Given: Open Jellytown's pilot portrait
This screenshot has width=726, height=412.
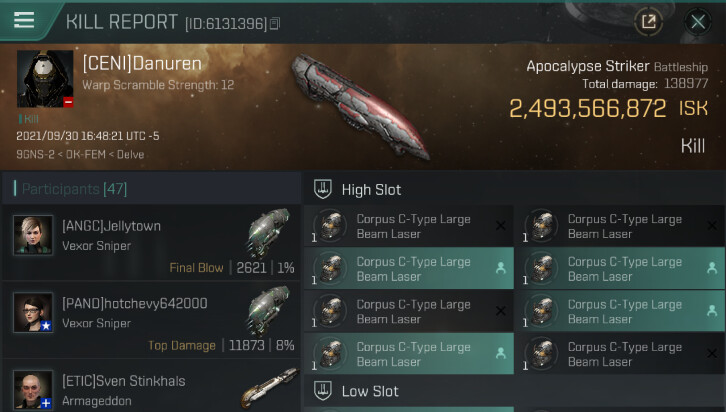Looking at the screenshot, I should pyautogui.click(x=32, y=235).
